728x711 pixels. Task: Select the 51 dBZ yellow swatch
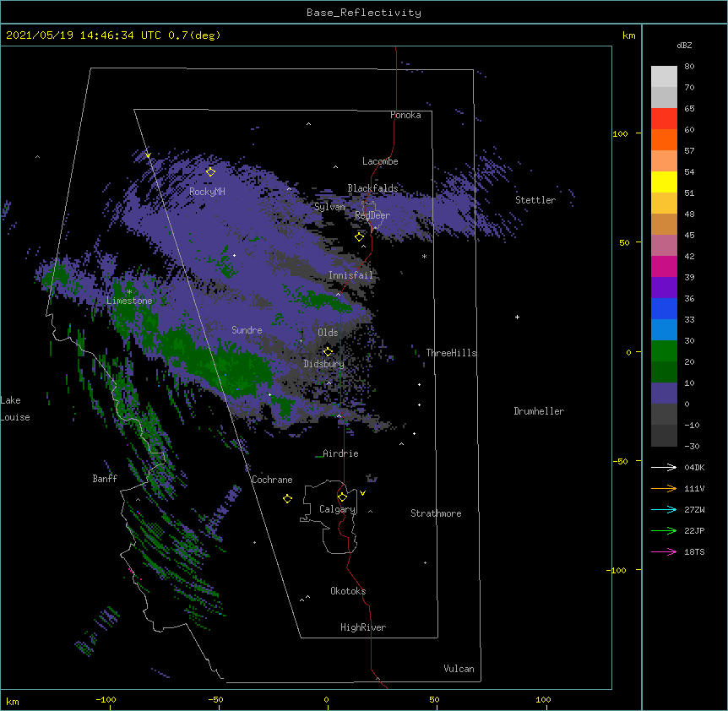(x=664, y=182)
